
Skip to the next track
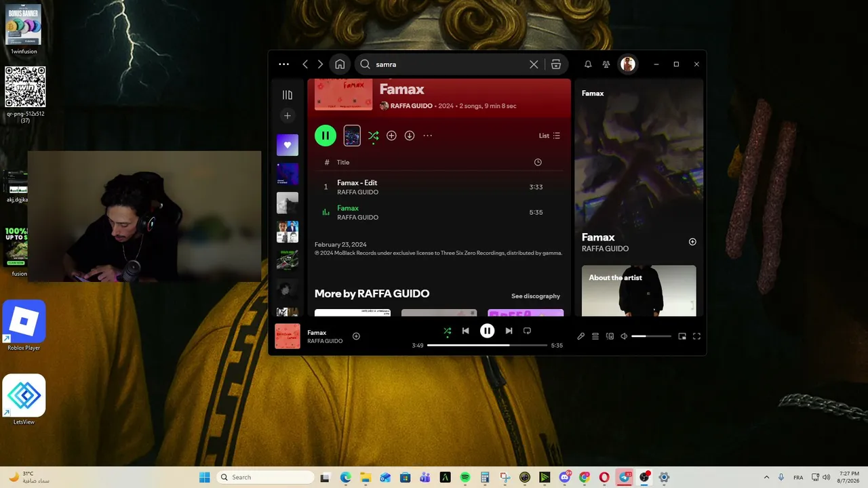(x=509, y=331)
